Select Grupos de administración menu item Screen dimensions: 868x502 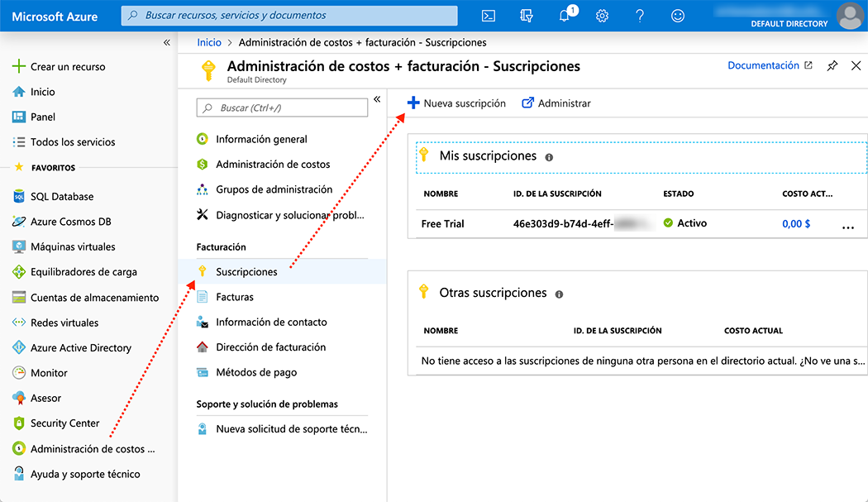tap(265, 189)
